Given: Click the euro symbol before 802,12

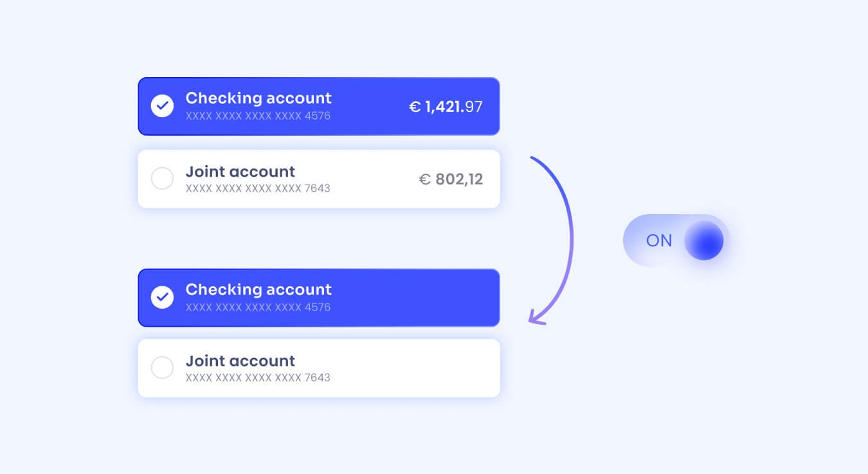Looking at the screenshot, I should [424, 179].
